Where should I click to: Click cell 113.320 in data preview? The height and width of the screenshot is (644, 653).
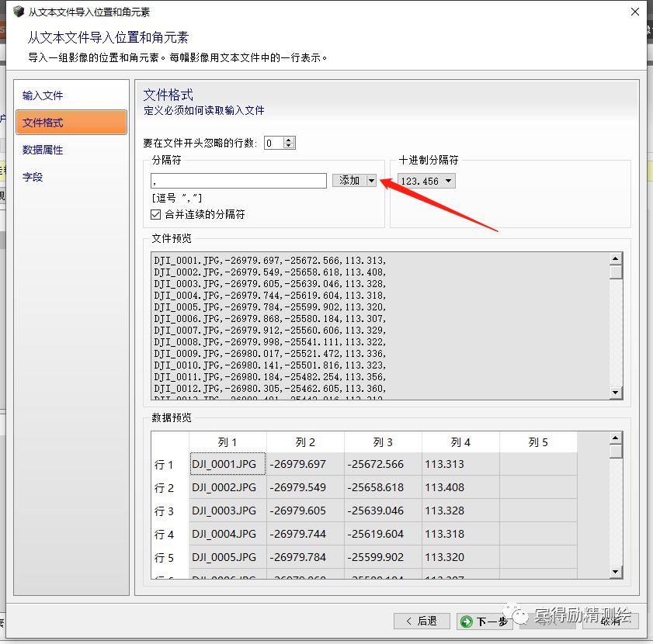pos(460,557)
